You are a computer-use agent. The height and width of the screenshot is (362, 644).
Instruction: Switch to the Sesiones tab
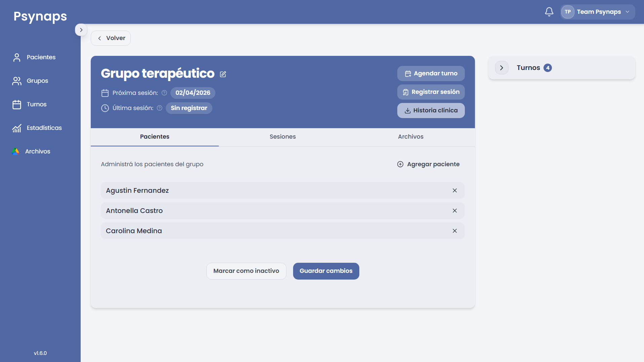(x=283, y=137)
